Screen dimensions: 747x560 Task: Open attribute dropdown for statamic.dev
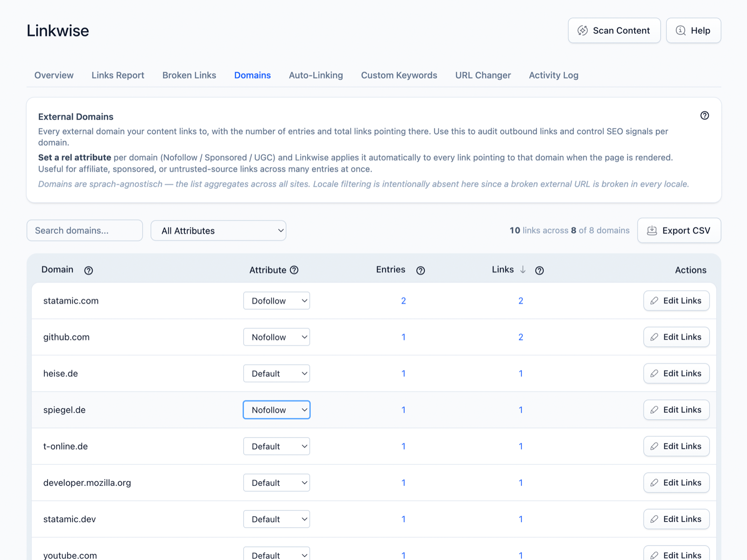tap(276, 519)
